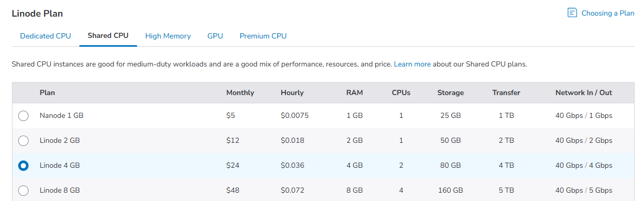Click the Storage column header
The image size is (644, 201).
(450, 92)
